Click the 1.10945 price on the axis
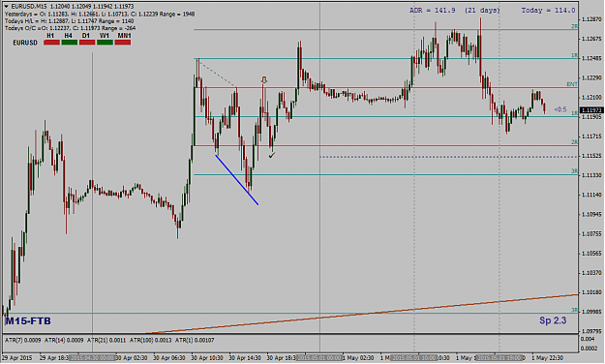This screenshot has width=605, height=364. coord(591,214)
